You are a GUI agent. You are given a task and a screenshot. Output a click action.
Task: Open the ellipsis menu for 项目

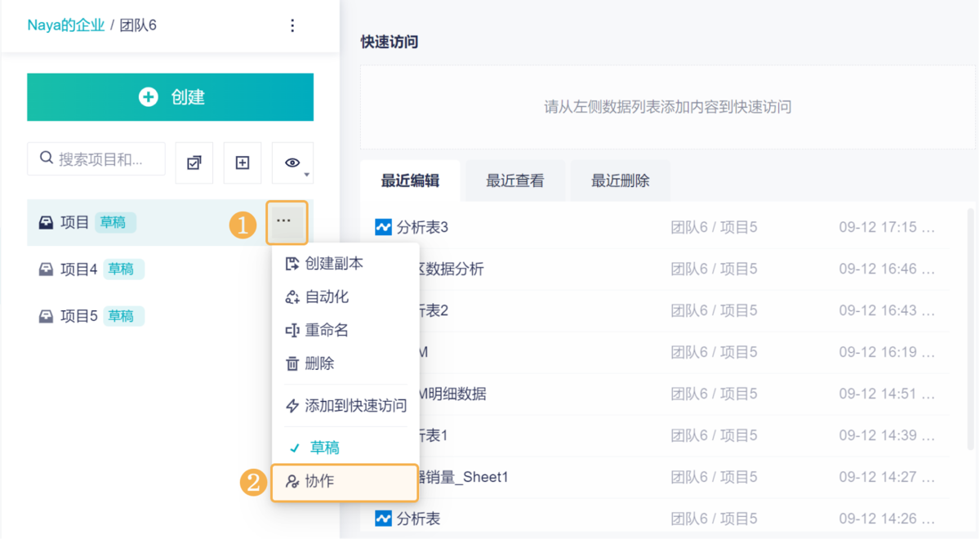coord(283,221)
